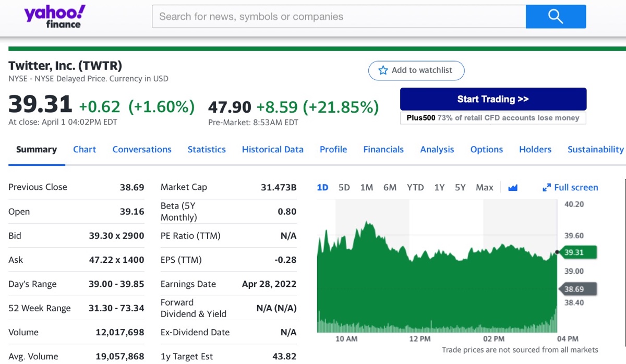This screenshot has width=626, height=364.
Task: Click the Full screen expand arrows icon
Action: [547, 188]
